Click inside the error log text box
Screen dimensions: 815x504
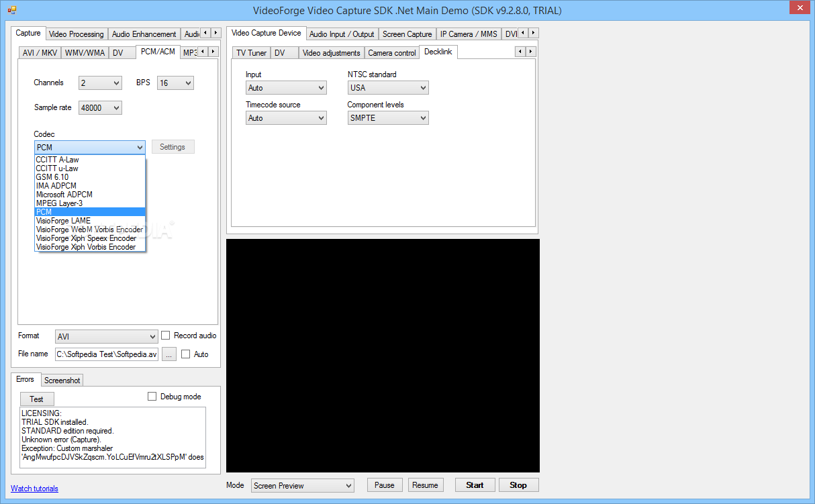pos(113,438)
